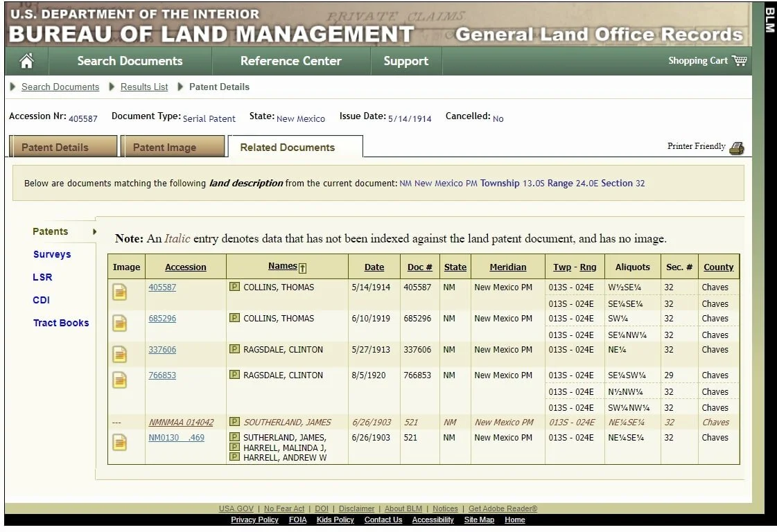Click the Printer Friendly text link
This screenshot has width=777, height=532.
[x=696, y=146]
